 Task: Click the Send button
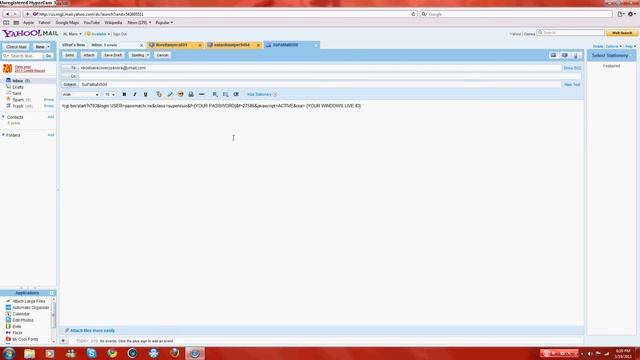[x=69, y=55]
